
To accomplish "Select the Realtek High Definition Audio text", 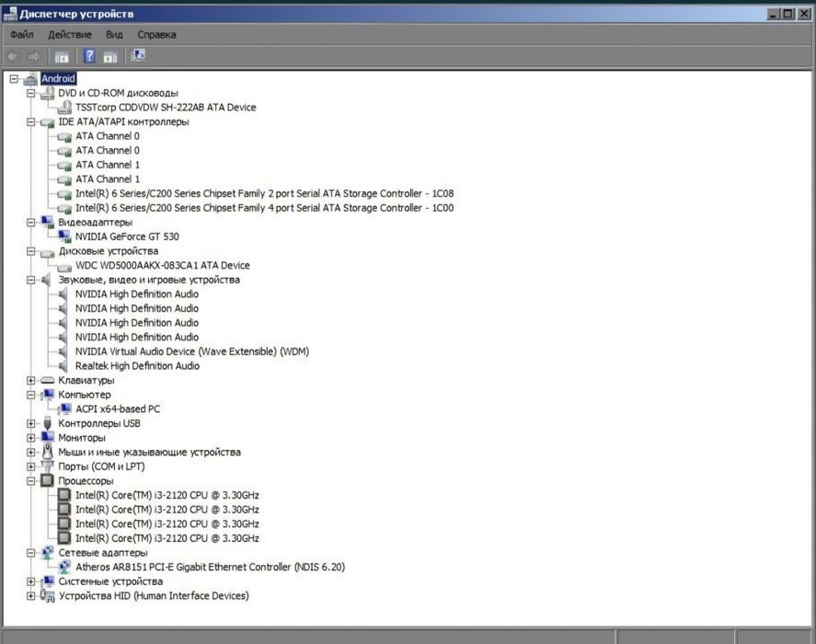I will click(137, 366).
